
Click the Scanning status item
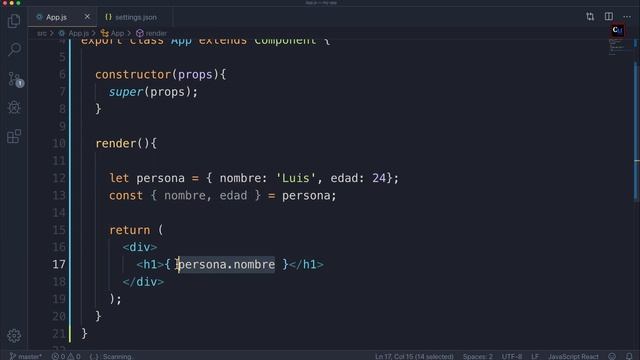(111, 356)
